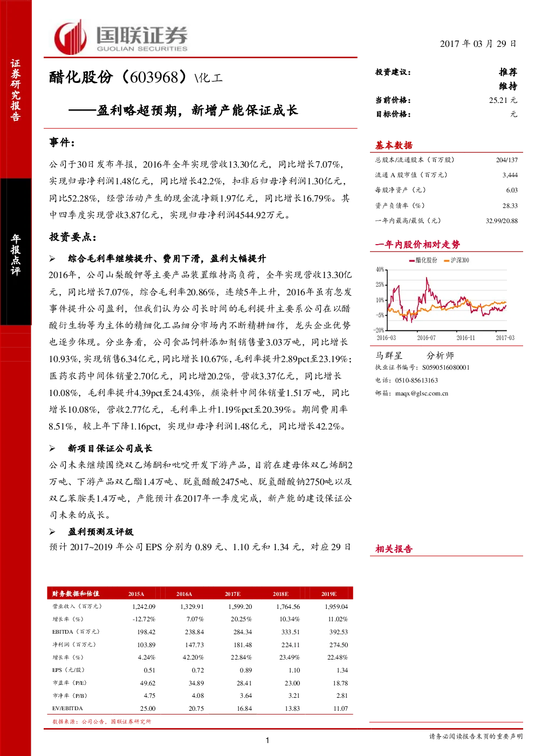535x756 pixels.
Task: Click EPS table cell 0.51
Action: pos(149,670)
